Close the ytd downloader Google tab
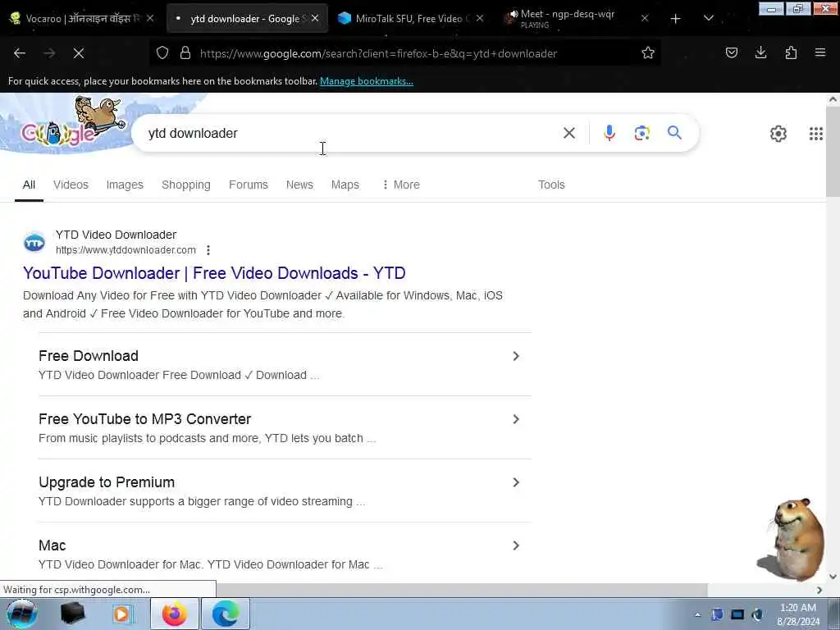 click(x=315, y=18)
